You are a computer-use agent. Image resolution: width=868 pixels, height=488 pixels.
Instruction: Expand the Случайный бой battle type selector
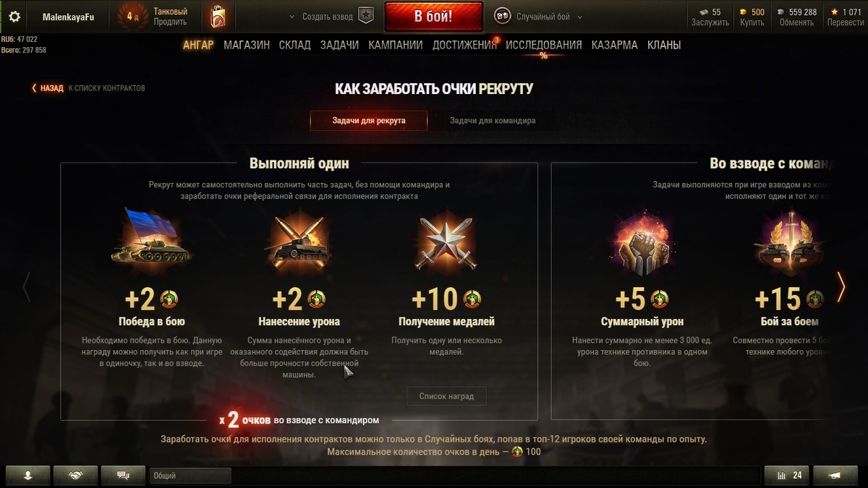tap(538, 17)
